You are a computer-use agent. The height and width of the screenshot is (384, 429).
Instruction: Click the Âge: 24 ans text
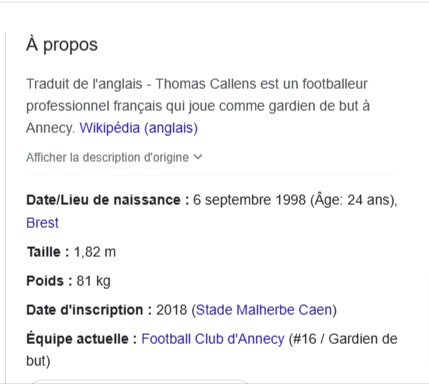click(x=352, y=200)
